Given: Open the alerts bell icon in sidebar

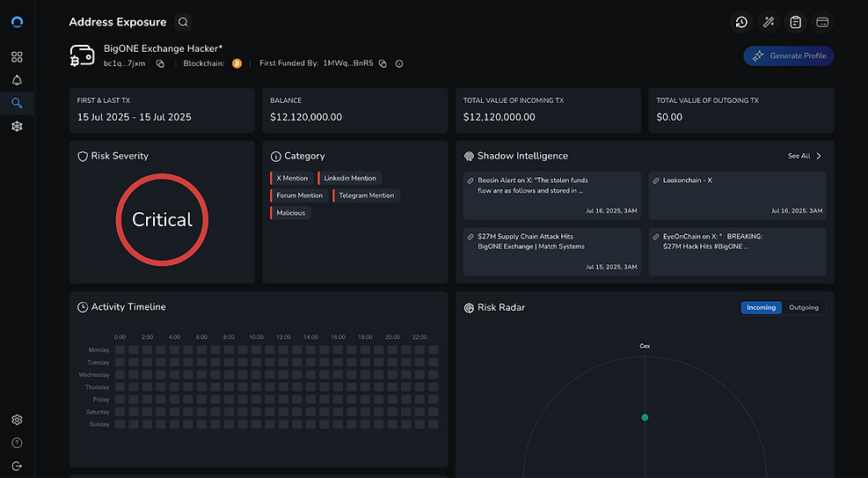Looking at the screenshot, I should [x=18, y=80].
